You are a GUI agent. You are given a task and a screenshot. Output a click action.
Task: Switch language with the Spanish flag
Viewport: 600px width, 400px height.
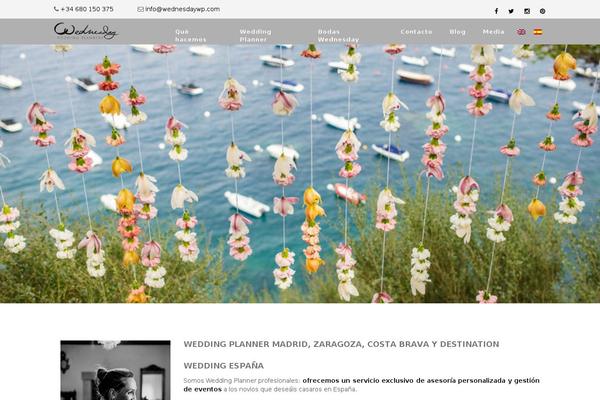click(x=538, y=32)
